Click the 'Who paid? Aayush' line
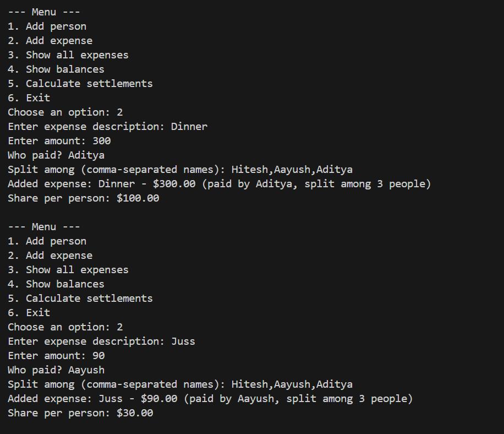Screen dimensions: 504x434 (56, 370)
